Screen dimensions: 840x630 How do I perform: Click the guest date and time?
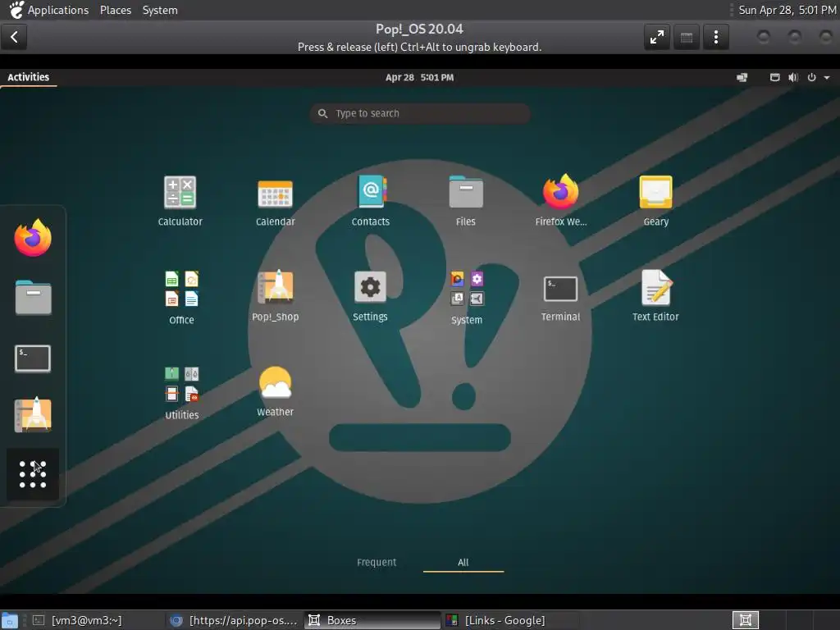click(x=419, y=77)
